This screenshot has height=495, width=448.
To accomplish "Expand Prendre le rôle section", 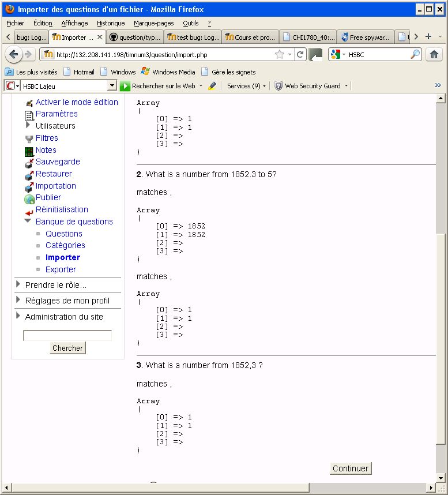I will pos(18,284).
